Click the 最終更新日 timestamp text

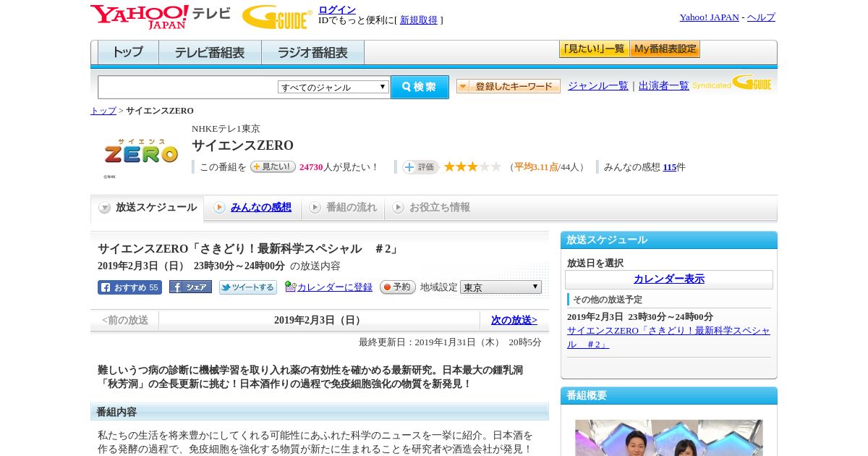click(x=450, y=342)
